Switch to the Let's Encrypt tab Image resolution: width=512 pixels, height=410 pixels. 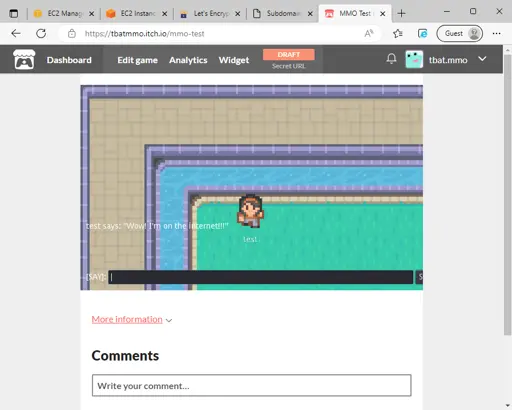[x=210, y=14]
